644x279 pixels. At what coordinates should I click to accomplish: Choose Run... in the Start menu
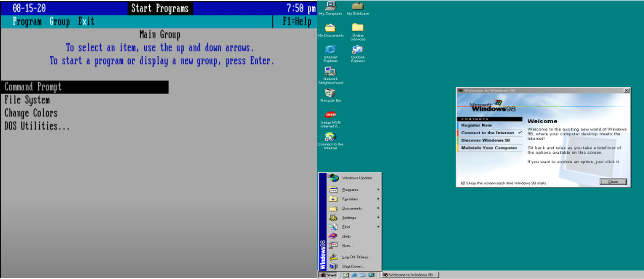coord(354,245)
